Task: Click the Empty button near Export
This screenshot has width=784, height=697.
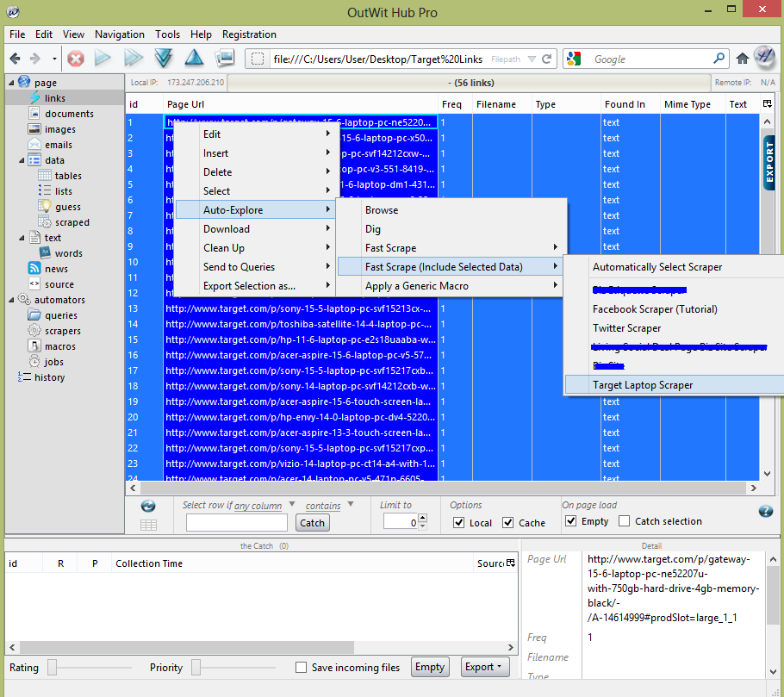Action: point(429,667)
